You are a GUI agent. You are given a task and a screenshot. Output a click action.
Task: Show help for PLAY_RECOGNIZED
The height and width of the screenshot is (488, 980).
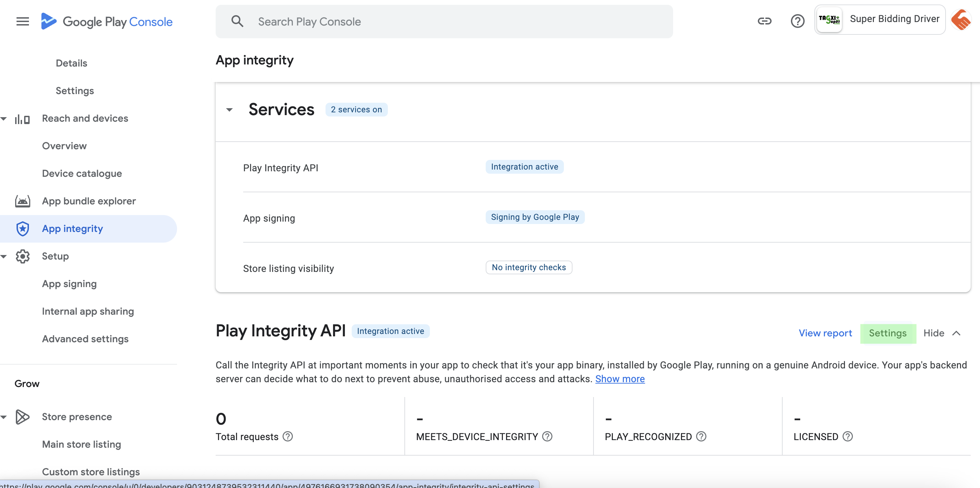tap(701, 436)
